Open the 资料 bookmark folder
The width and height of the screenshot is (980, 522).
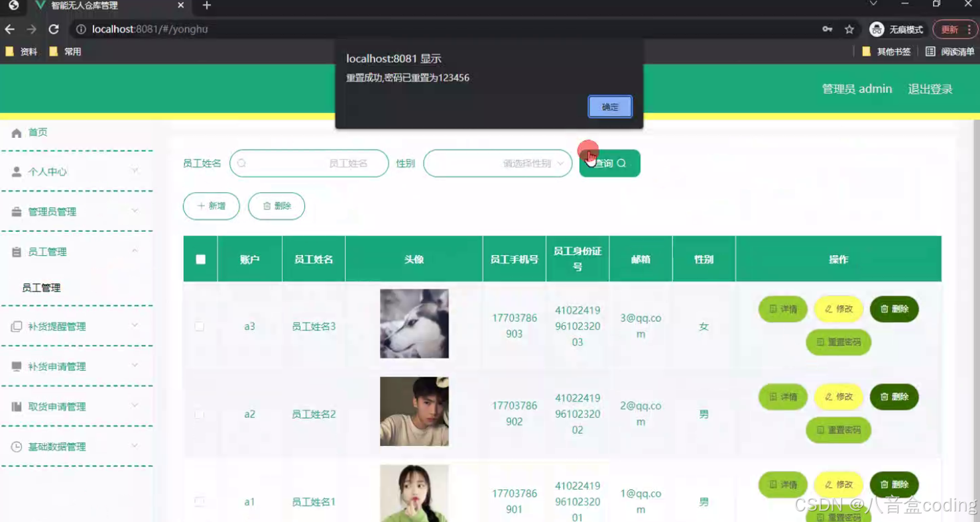pyautogui.click(x=21, y=51)
